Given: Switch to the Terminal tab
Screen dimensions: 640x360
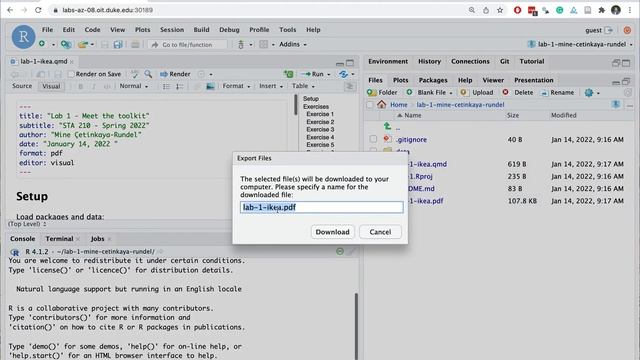Looking at the screenshot, I should coord(60,239).
